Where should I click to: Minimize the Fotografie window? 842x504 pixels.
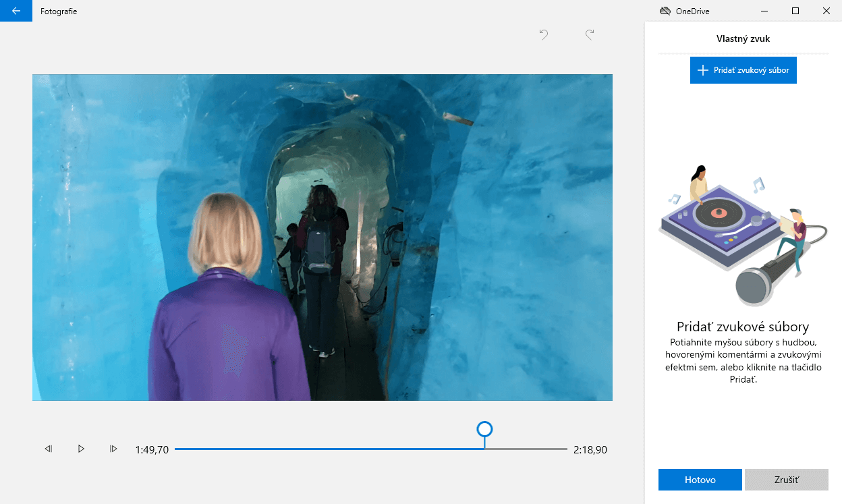point(764,11)
